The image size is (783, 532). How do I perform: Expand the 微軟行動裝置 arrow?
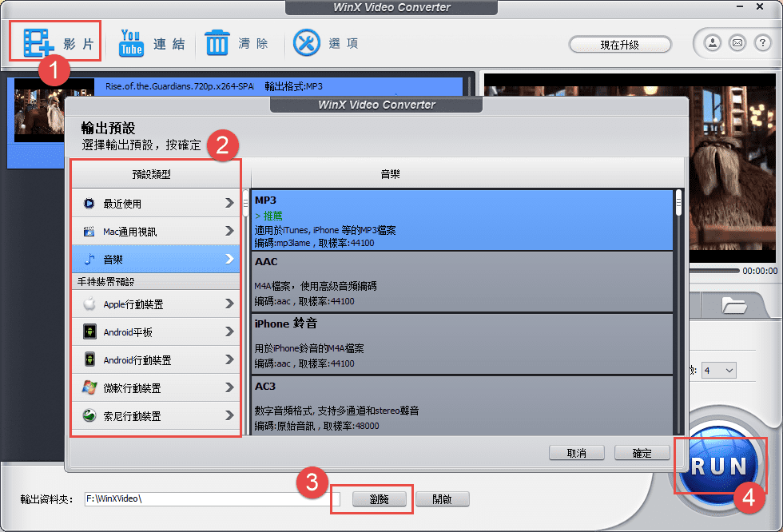[229, 387]
